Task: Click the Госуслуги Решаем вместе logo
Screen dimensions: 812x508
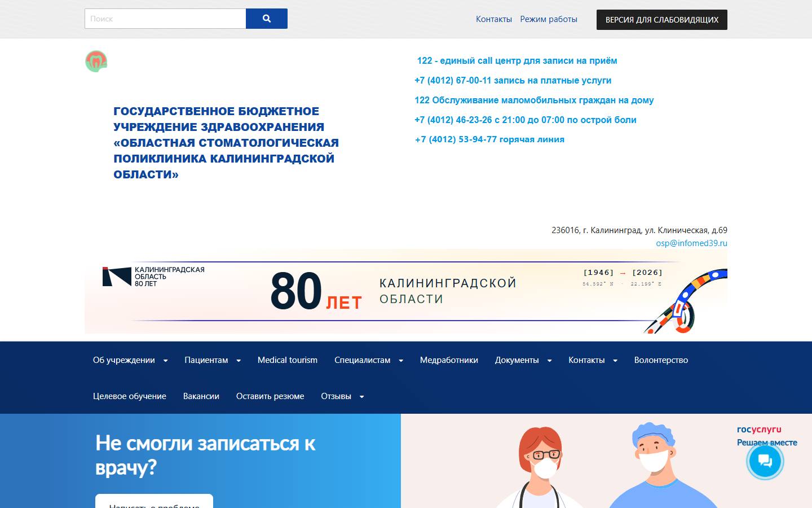Action: click(x=766, y=436)
